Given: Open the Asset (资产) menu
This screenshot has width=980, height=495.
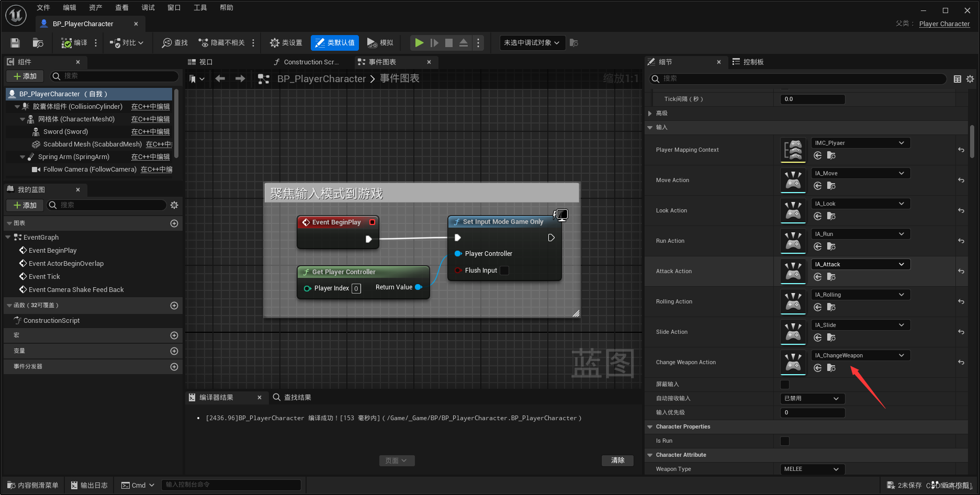Looking at the screenshot, I should pos(96,7).
